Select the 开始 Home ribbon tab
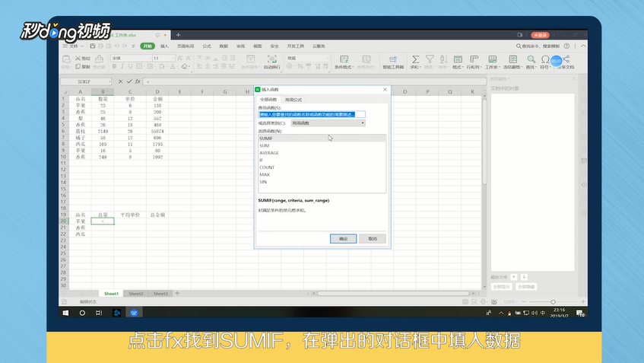Screen dimensions: 644x363 (x=148, y=46)
